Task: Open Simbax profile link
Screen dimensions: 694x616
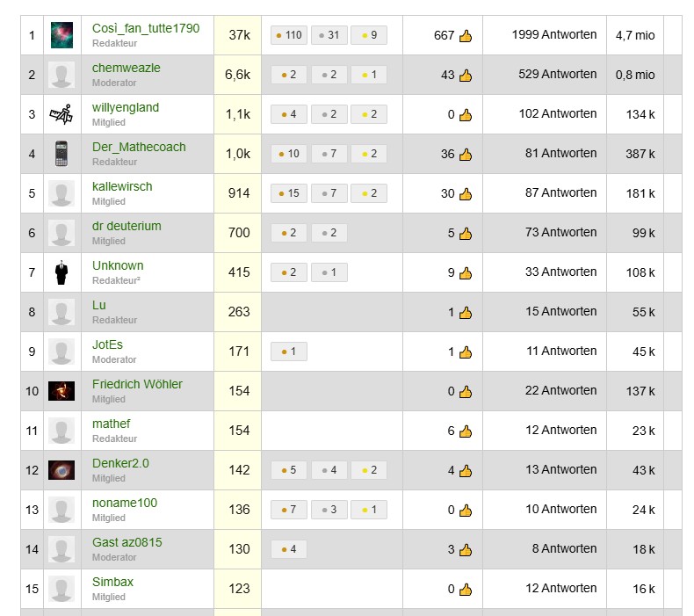Action: click(112, 582)
